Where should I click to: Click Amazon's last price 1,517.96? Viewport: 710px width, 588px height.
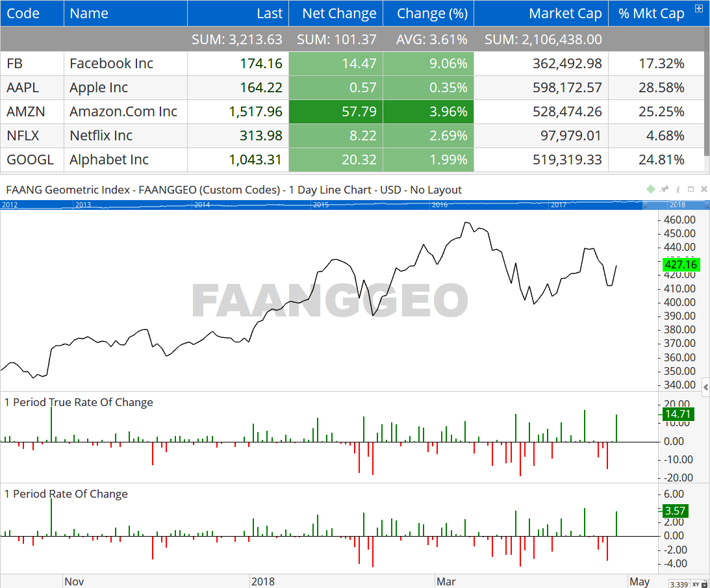tap(238, 112)
